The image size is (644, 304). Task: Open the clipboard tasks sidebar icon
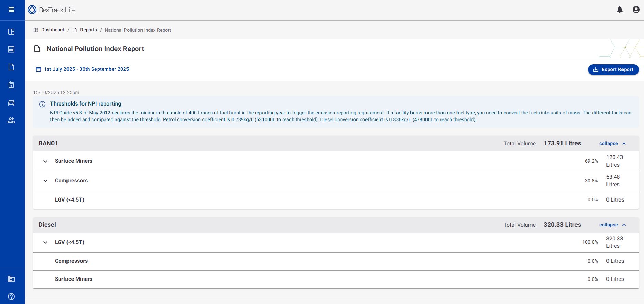(11, 85)
